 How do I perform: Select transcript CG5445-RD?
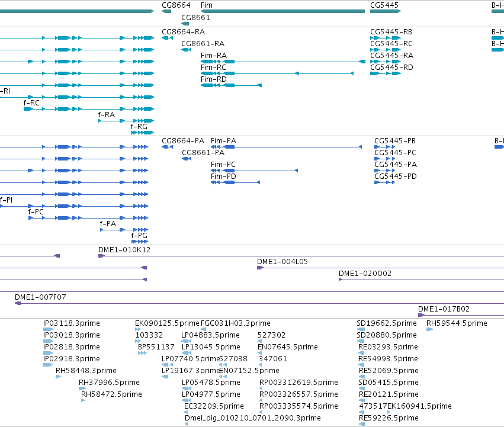click(x=392, y=68)
